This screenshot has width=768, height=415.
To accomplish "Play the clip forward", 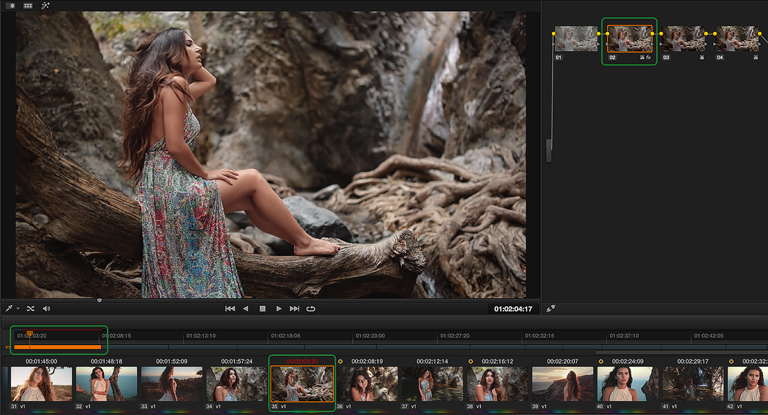I will (279, 309).
